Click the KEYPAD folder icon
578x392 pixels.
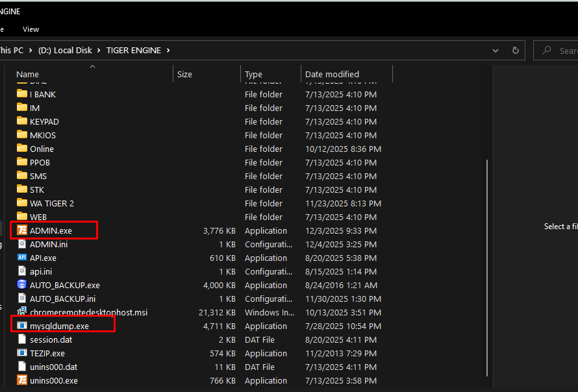(x=22, y=121)
